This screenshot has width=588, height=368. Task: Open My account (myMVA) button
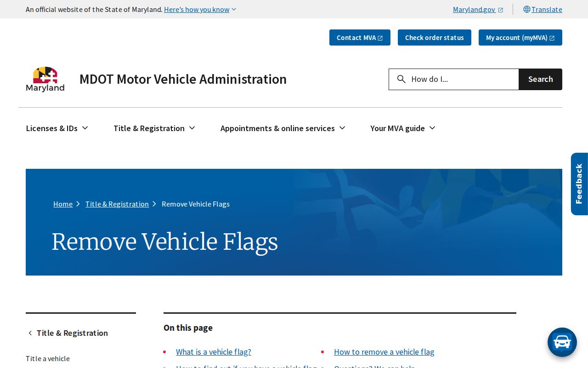(x=520, y=38)
